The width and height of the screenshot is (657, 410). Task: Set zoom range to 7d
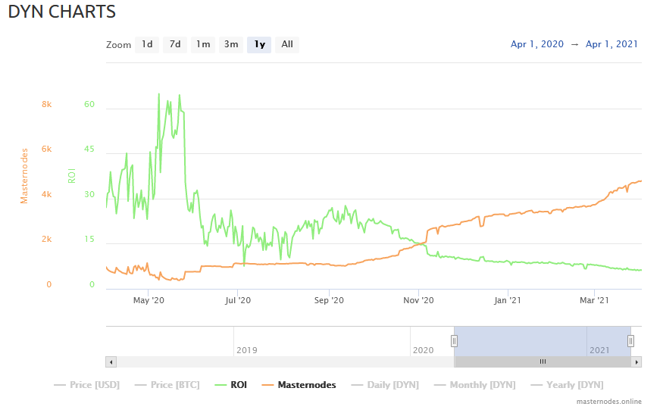175,44
